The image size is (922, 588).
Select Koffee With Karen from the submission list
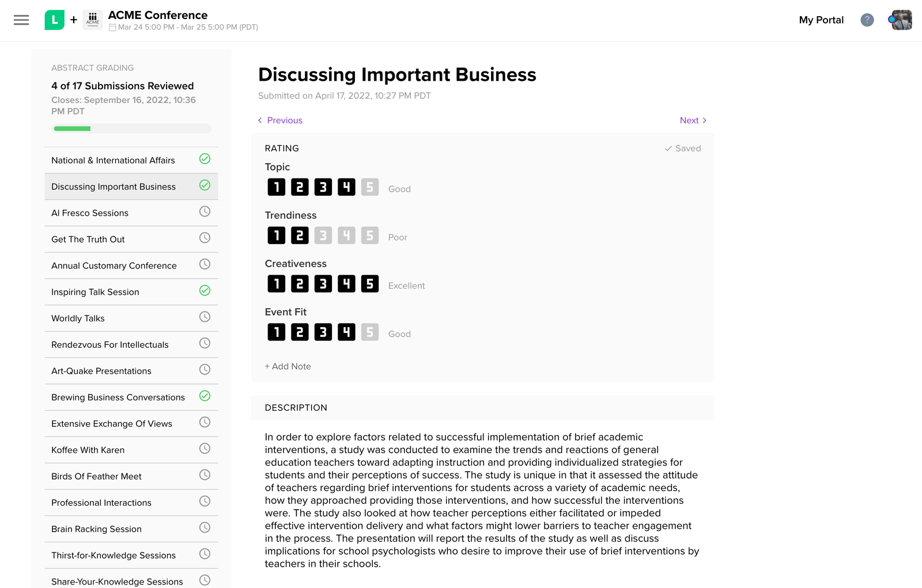coord(88,450)
